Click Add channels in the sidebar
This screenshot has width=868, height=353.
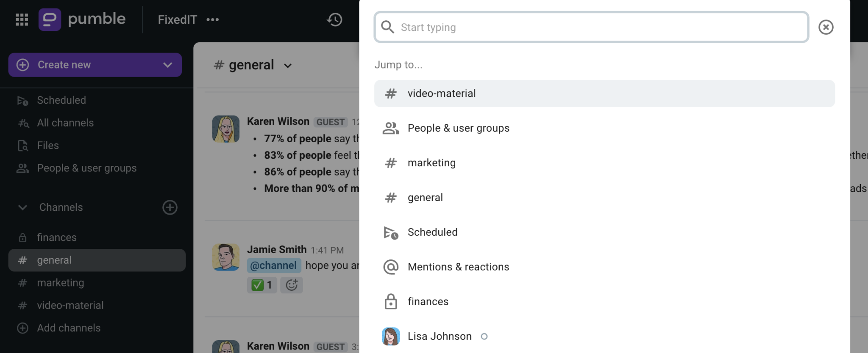tap(68, 328)
